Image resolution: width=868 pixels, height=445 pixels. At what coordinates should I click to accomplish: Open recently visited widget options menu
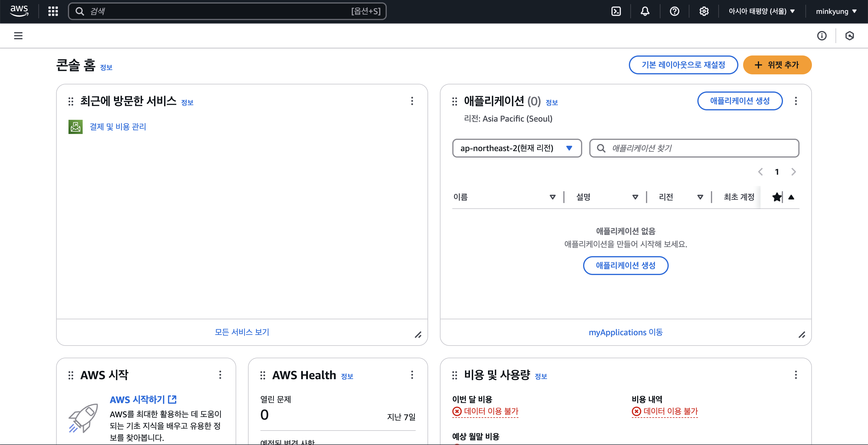(x=412, y=101)
